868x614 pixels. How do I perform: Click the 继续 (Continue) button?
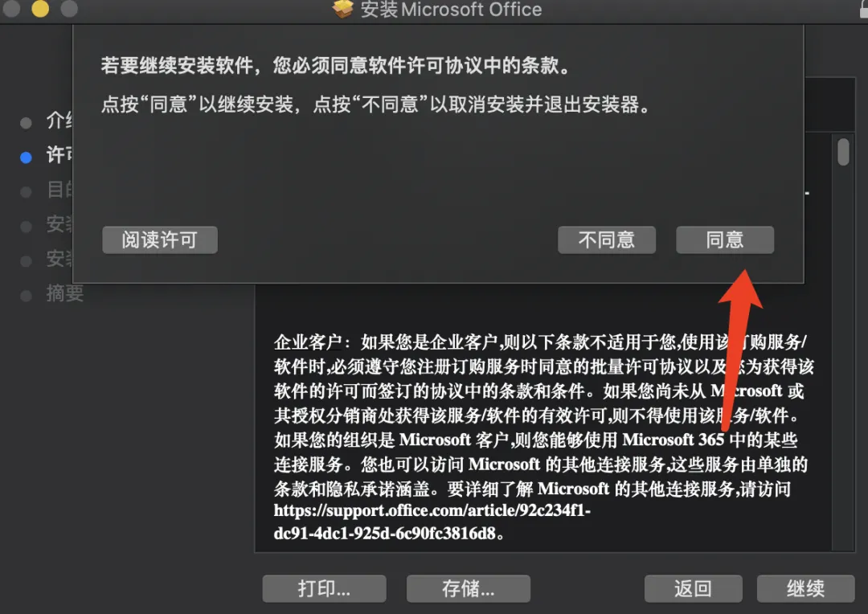[x=805, y=588]
